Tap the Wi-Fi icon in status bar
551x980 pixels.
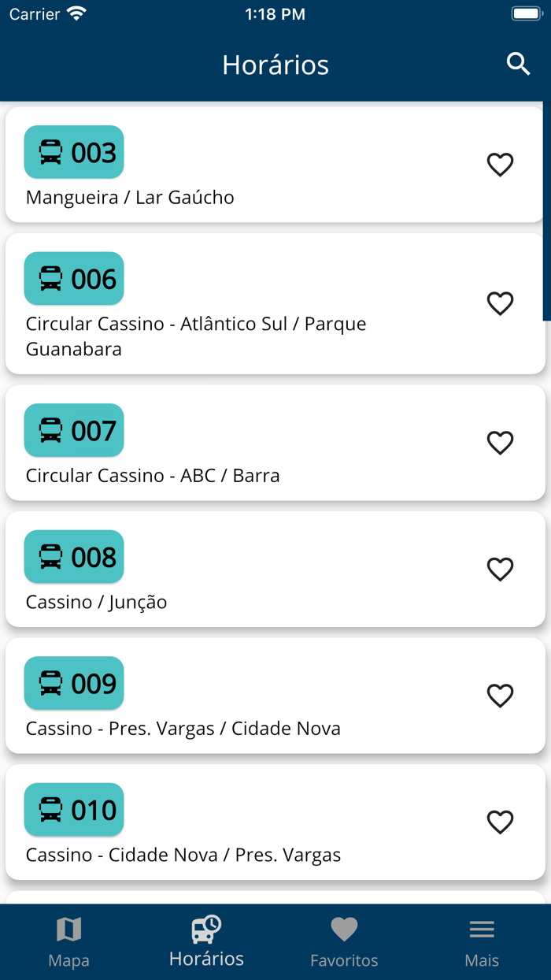pyautogui.click(x=76, y=13)
